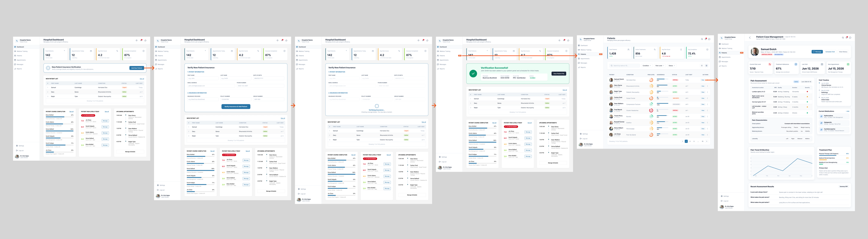Screen dimensions: 868x239
Task: Click Manage Schedule in the first dashboard frame
Action: 130,152
